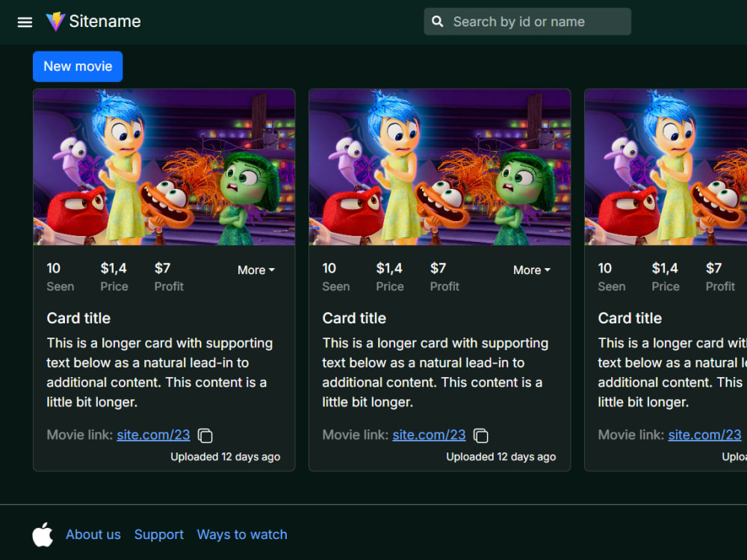
Task: Open site.com/23 link in third card
Action: pos(704,435)
